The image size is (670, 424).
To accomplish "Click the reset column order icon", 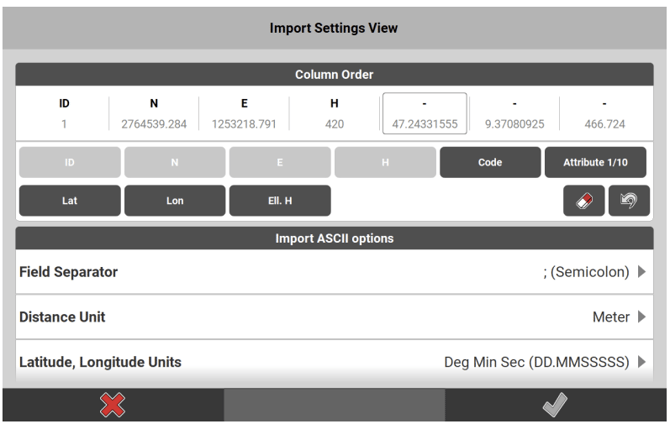I will tap(629, 201).
